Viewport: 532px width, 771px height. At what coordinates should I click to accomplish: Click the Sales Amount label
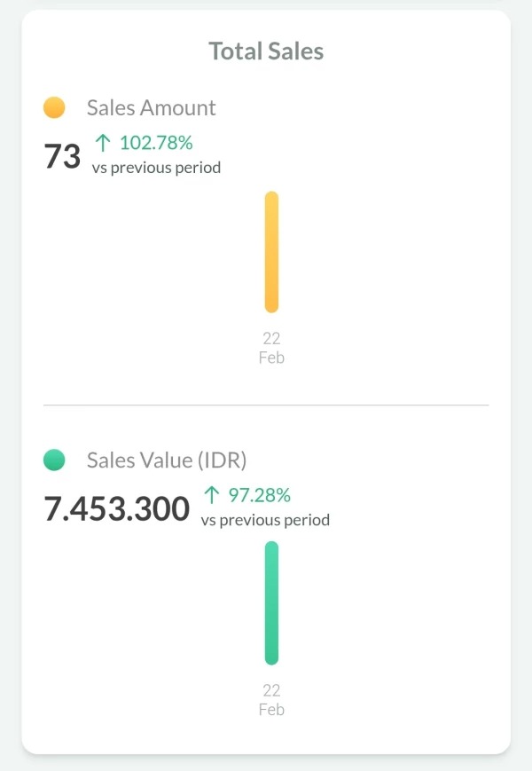(x=151, y=108)
